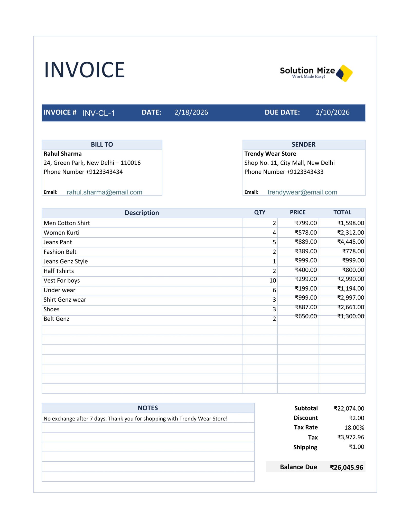This screenshot has width=411, height=532.
Task: Click the Rahul Sharma customer name
Action: [x=62, y=154]
